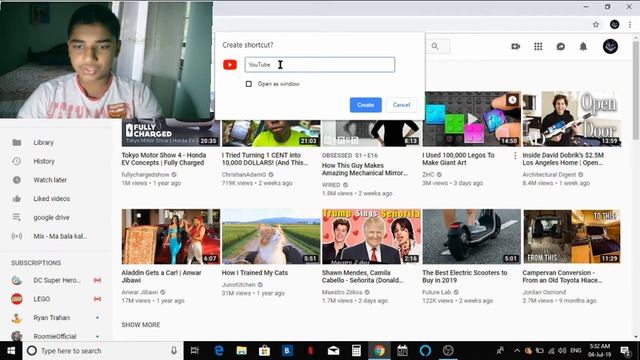Tick the Open as window checkbox
The height and width of the screenshot is (360, 640).
click(249, 84)
